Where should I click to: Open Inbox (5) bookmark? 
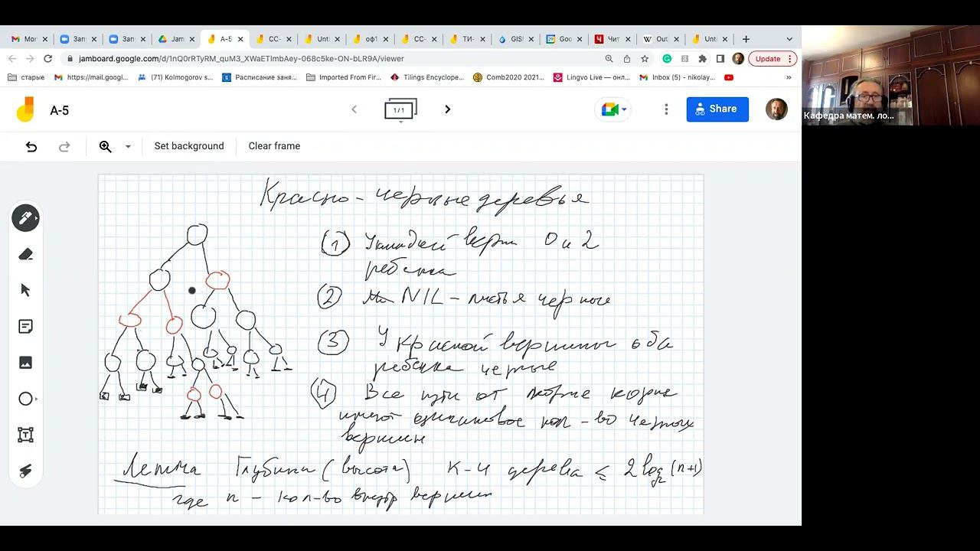pyautogui.click(x=678, y=77)
